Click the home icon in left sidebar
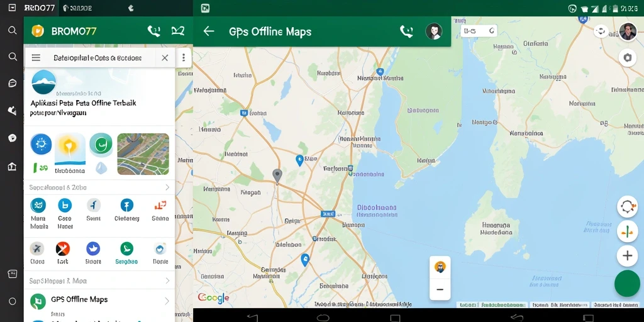The image size is (644, 322). pos(13,166)
